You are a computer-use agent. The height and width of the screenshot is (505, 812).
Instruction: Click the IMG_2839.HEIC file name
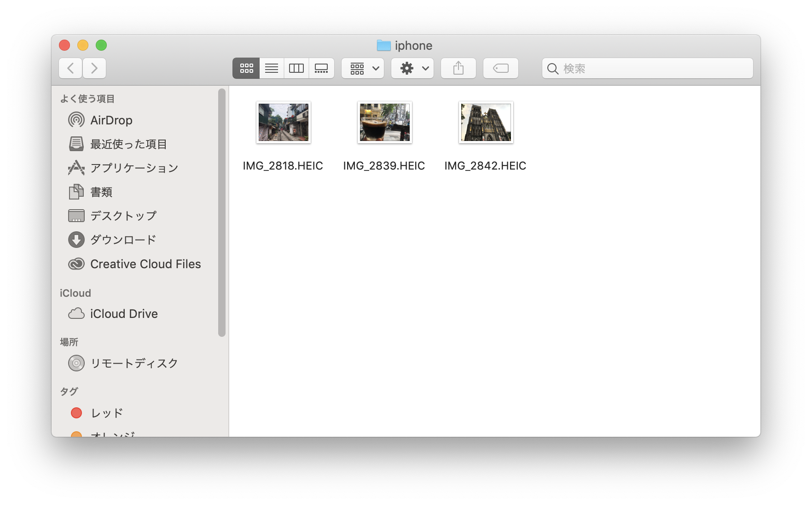click(x=384, y=166)
